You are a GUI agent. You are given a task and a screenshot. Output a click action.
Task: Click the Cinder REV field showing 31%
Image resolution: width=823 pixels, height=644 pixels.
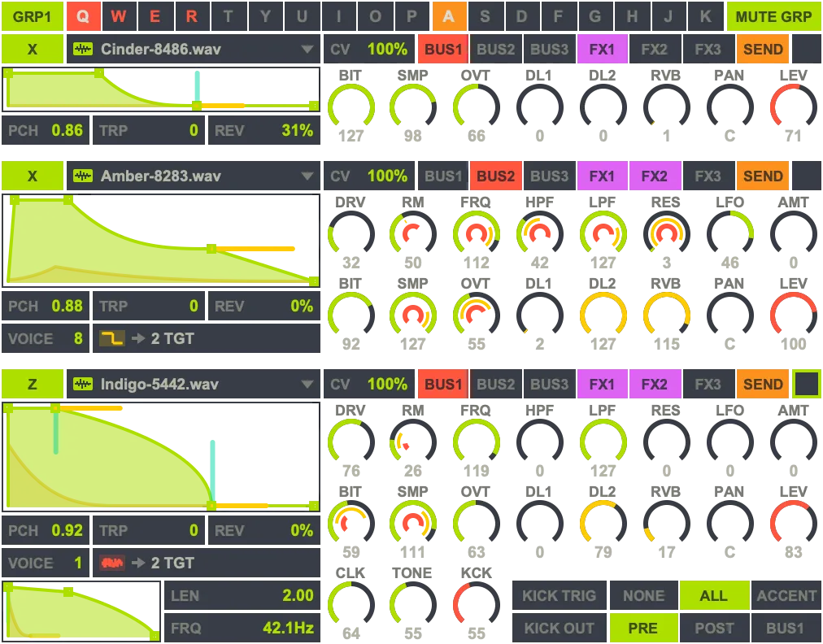(264, 130)
